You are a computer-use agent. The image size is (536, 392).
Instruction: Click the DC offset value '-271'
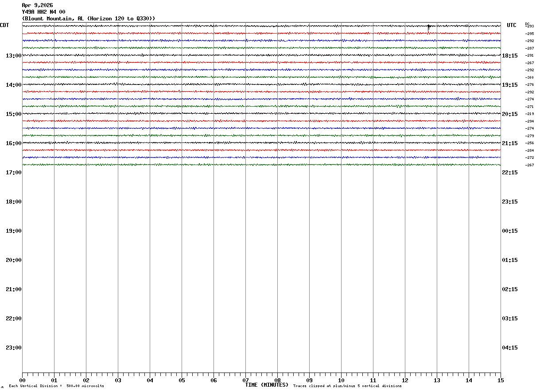(529, 107)
